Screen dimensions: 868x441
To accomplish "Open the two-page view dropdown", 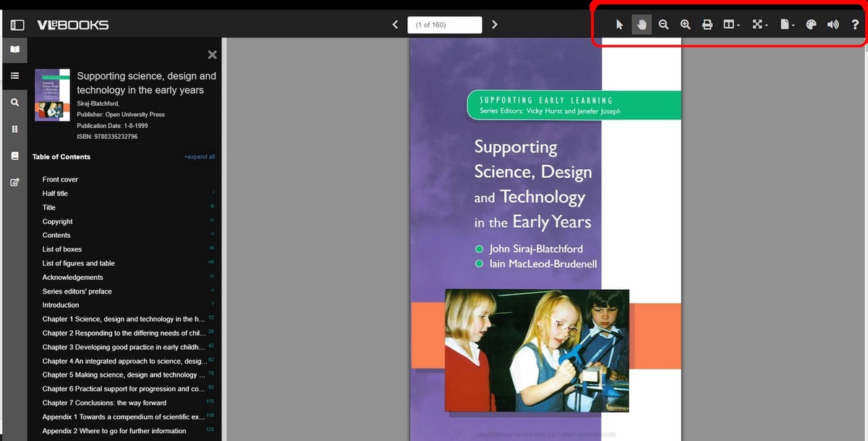I will point(731,24).
